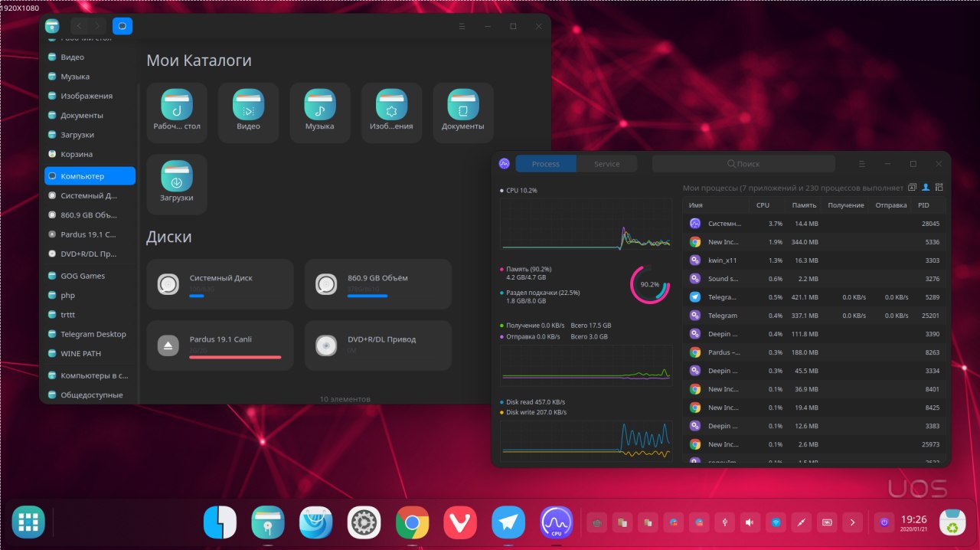Sort processes by CPU column
The image size is (980, 550).
coord(767,205)
